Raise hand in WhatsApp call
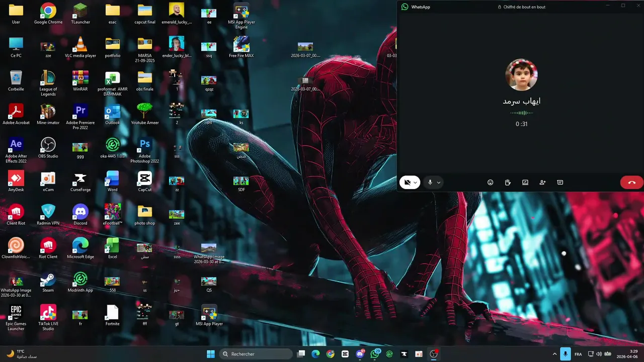The width and height of the screenshot is (644, 362). point(508,183)
